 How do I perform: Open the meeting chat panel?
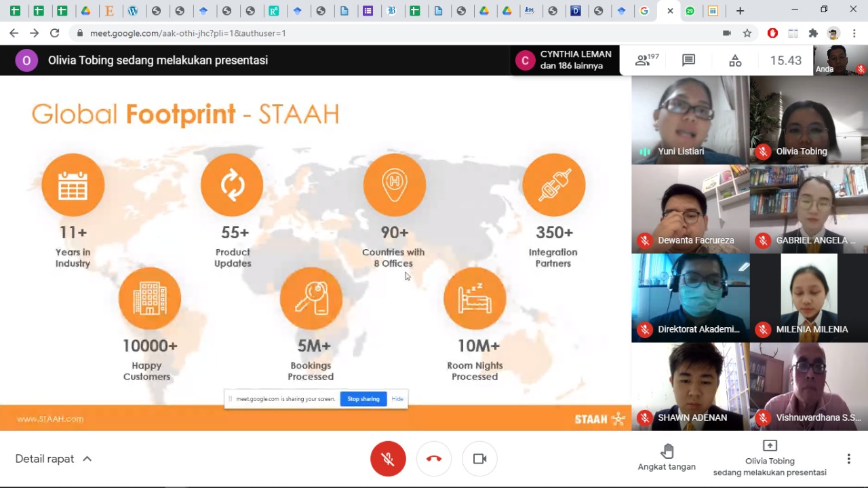click(688, 60)
